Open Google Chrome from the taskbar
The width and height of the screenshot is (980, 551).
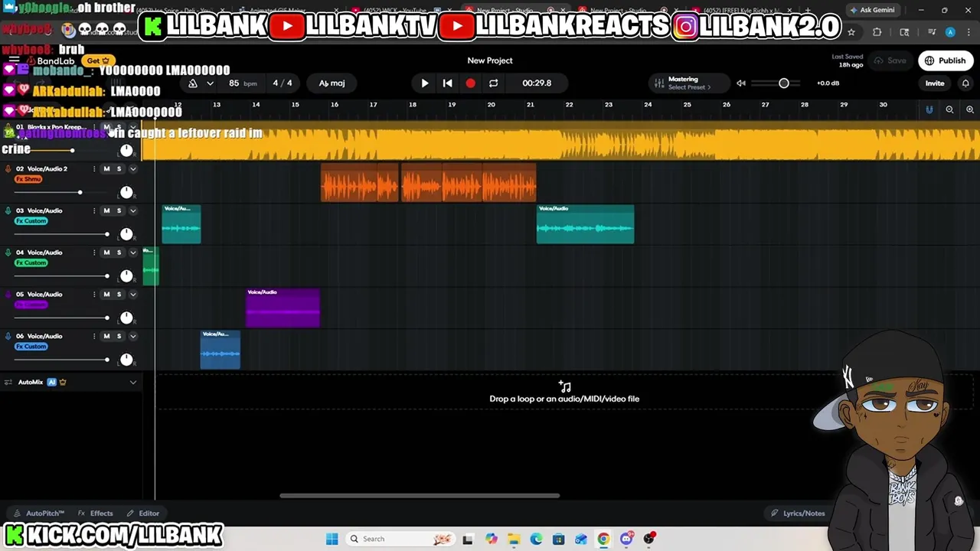[x=603, y=539]
